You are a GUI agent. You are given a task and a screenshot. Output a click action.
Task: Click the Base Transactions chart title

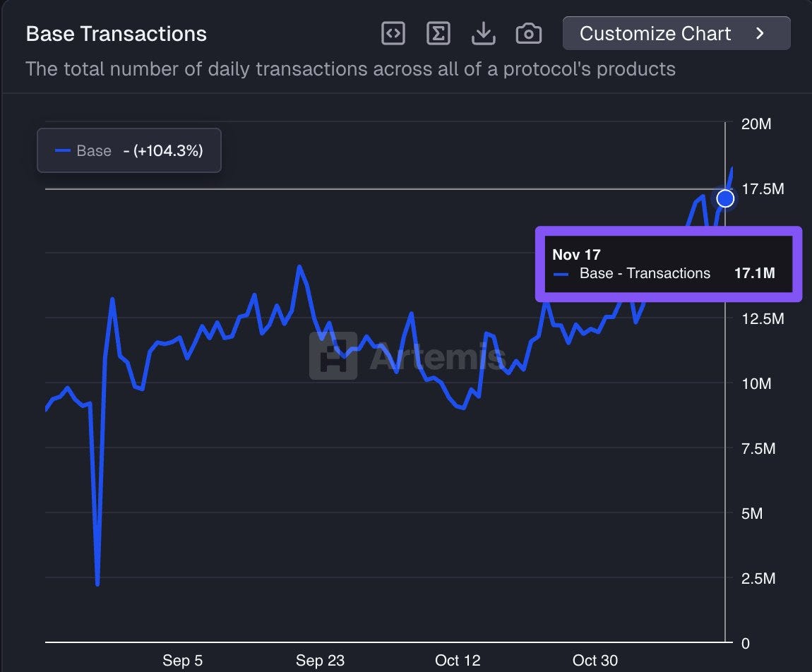[x=116, y=34]
